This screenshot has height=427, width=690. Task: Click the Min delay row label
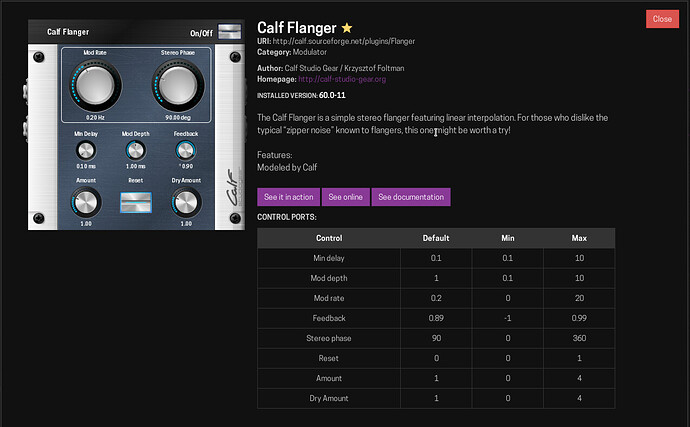329,258
